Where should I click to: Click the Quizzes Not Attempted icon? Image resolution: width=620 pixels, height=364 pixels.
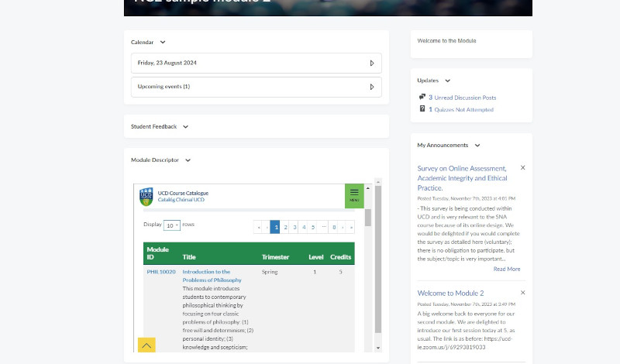(422, 108)
